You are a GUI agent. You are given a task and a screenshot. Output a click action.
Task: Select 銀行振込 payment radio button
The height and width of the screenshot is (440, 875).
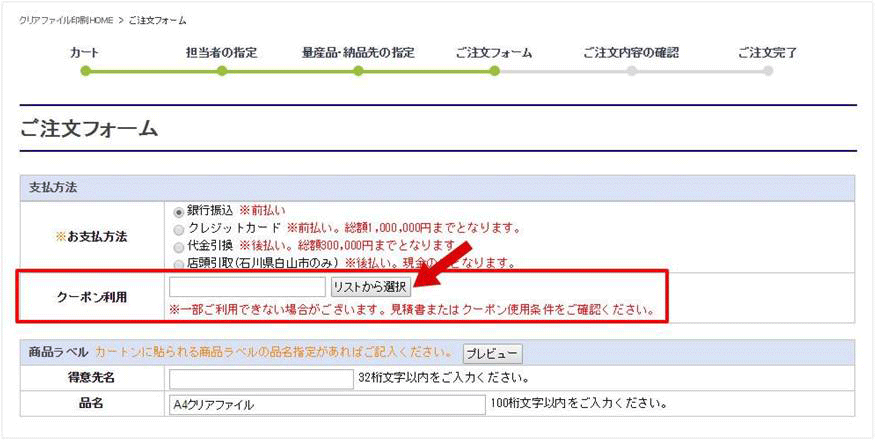point(179,211)
